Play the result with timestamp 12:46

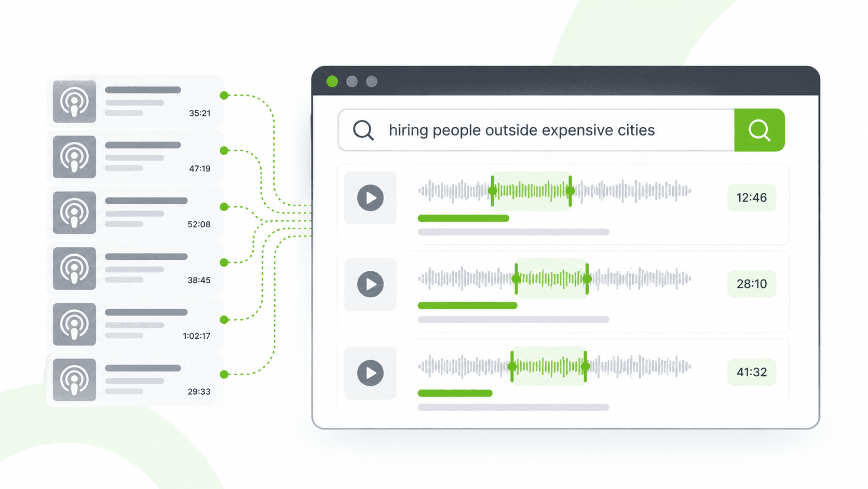tap(370, 197)
